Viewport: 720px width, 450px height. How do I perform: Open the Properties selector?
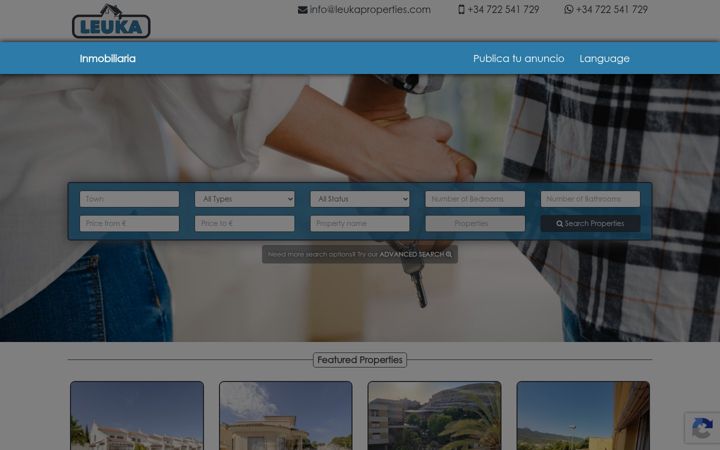(x=475, y=224)
